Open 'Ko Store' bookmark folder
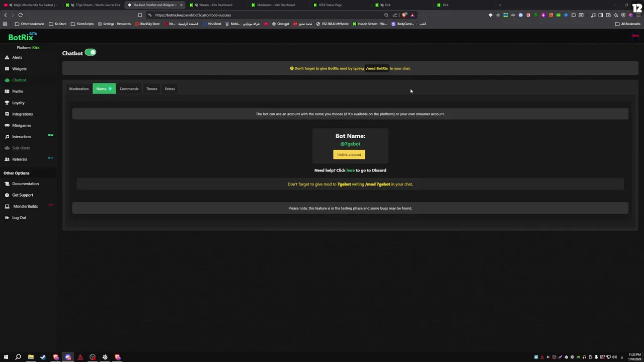This screenshot has height=362, width=644. (57, 24)
